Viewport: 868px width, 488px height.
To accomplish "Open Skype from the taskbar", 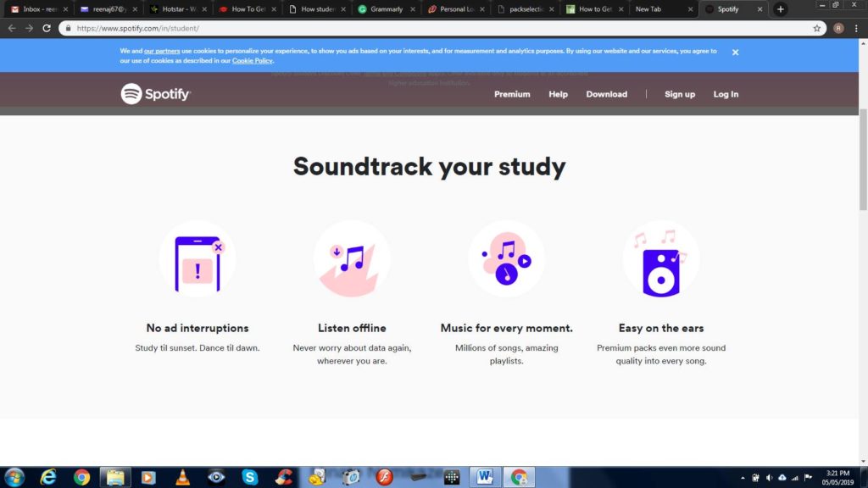I will tap(250, 477).
